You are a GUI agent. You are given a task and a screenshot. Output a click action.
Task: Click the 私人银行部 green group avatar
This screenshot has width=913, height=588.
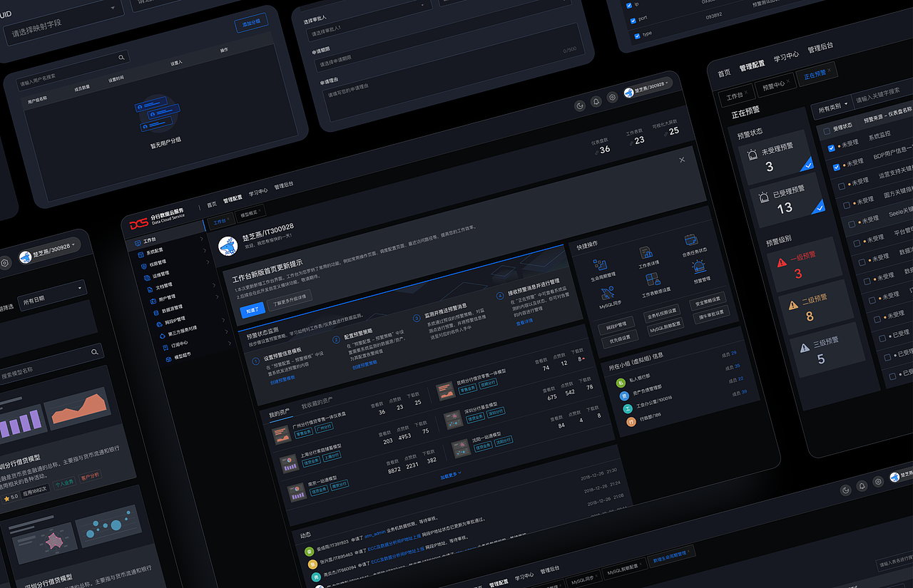[x=621, y=383]
